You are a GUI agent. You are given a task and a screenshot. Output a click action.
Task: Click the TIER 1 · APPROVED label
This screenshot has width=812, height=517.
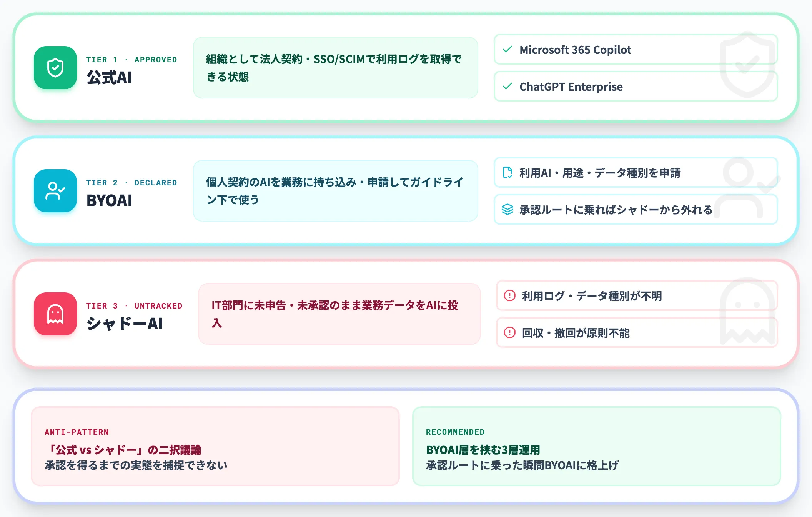131,60
